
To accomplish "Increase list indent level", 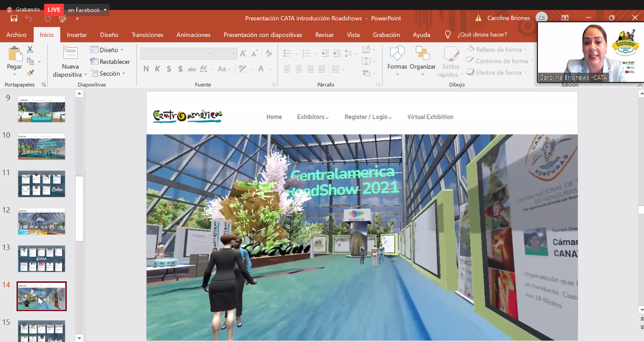I will pyautogui.click(x=336, y=54).
